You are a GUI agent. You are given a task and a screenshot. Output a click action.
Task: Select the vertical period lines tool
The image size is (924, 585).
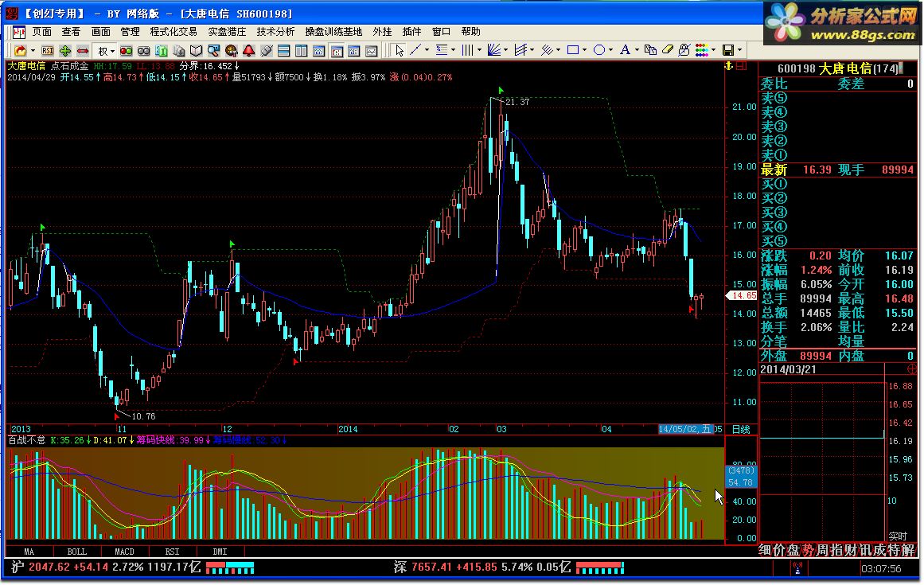click(467, 50)
